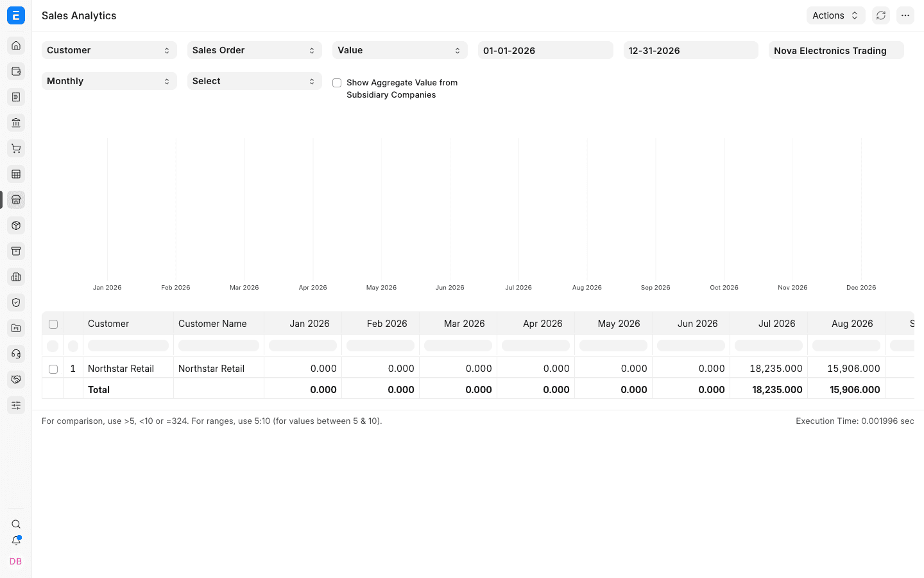This screenshot has height=578, width=924.
Task: Click the Jul 2026 column header
Action: coord(769,324)
